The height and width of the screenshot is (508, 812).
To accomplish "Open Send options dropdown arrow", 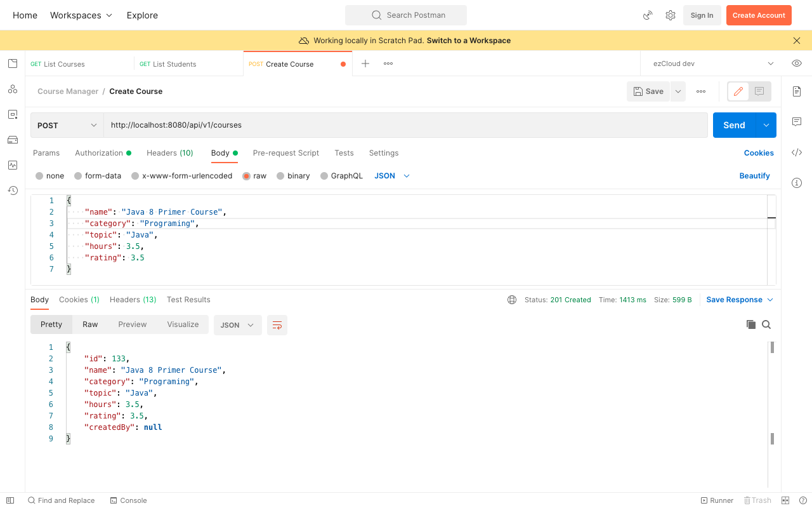I will [766, 125].
